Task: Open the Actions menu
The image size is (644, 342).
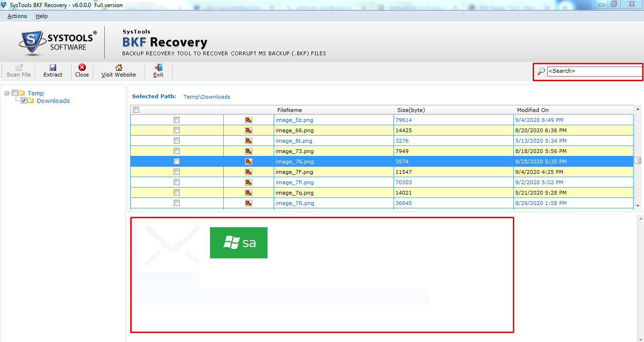Action: (17, 16)
